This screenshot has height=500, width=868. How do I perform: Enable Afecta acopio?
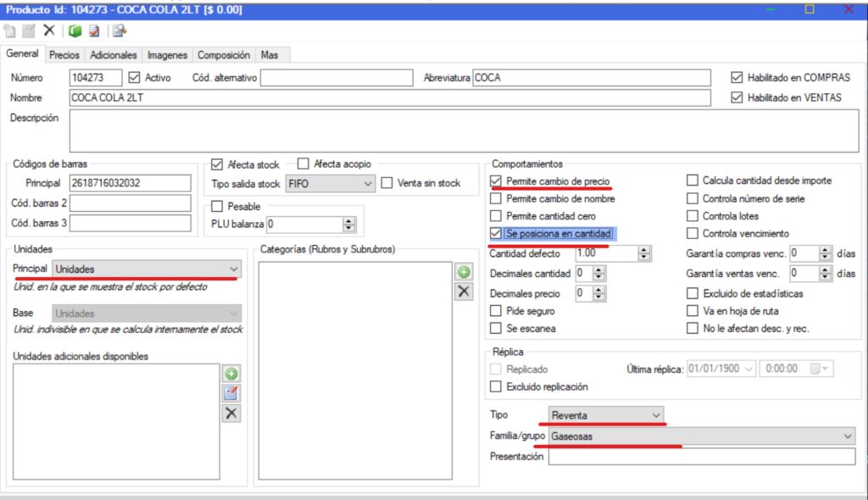[x=303, y=164]
